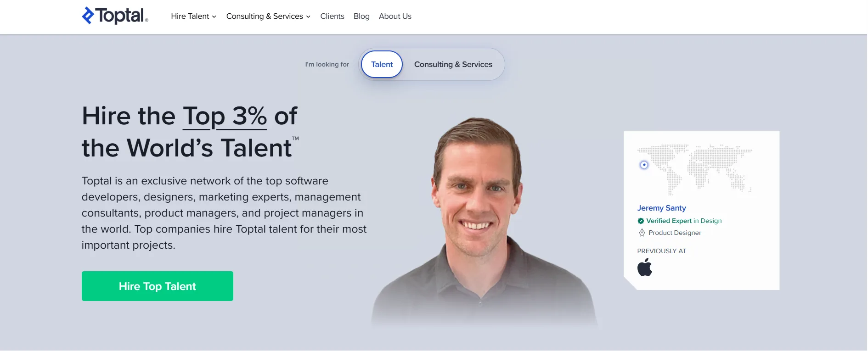Expand the Consulting & Services nav menu
This screenshot has height=351, width=868.
268,16
